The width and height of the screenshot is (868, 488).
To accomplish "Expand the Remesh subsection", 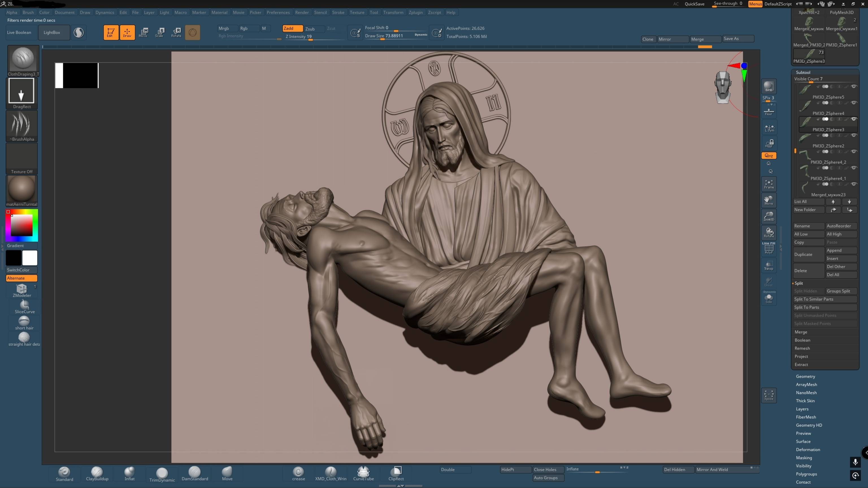I will pyautogui.click(x=802, y=348).
